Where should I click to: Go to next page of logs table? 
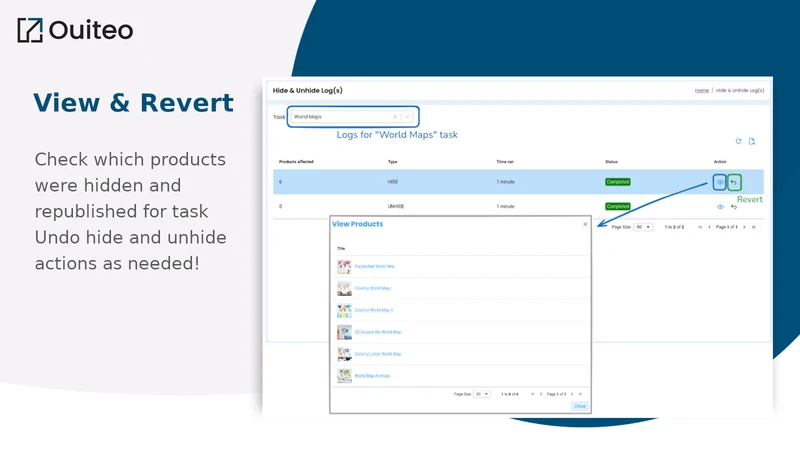[744, 227]
